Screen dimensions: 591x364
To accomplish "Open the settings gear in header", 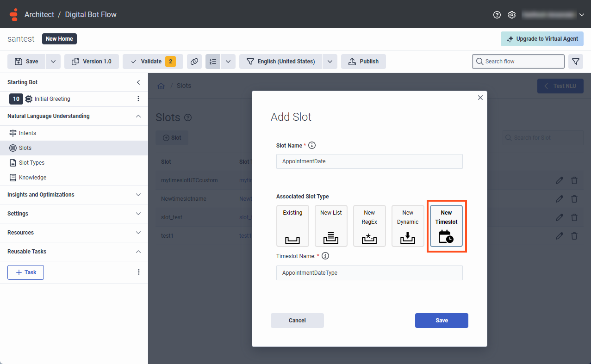I will (511, 15).
